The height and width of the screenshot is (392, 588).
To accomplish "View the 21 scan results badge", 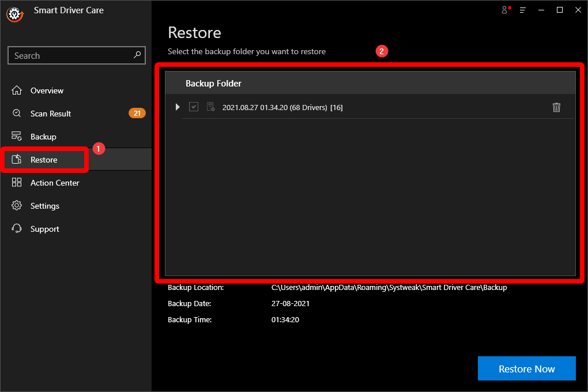I will coord(137,114).
